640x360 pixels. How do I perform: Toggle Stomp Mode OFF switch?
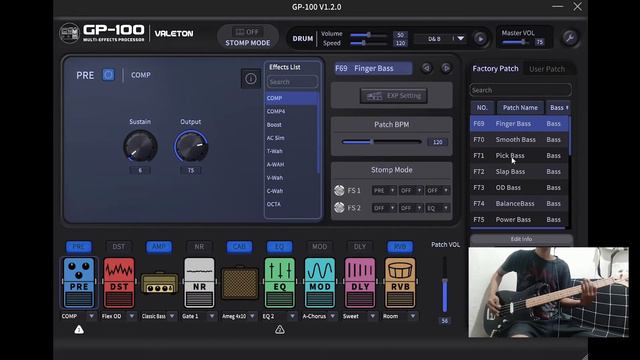point(247,32)
